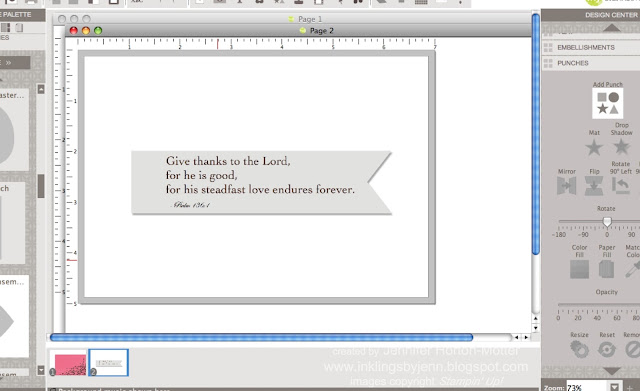640x391 pixels.
Task: Switch to the Page 1 window
Action: [x=309, y=19]
